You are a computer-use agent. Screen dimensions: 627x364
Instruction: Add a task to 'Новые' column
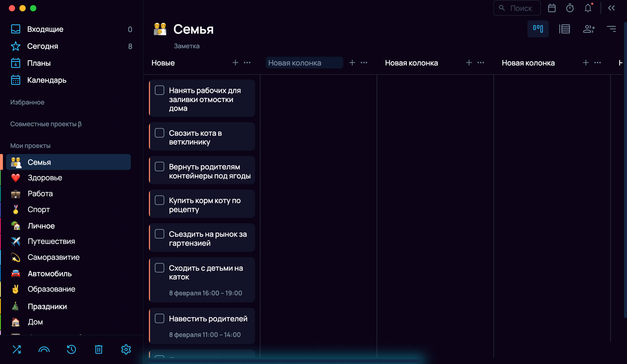pos(235,63)
